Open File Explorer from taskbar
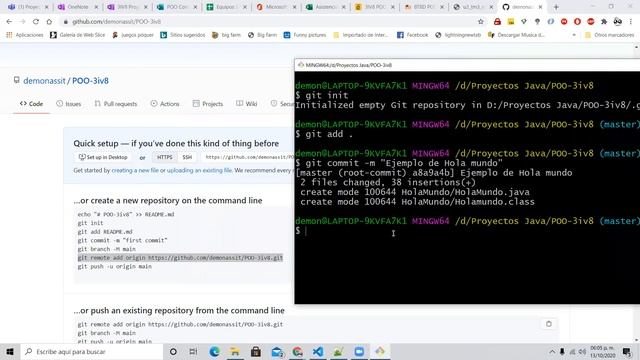Screen dimensions: 640x360 tap(235, 351)
